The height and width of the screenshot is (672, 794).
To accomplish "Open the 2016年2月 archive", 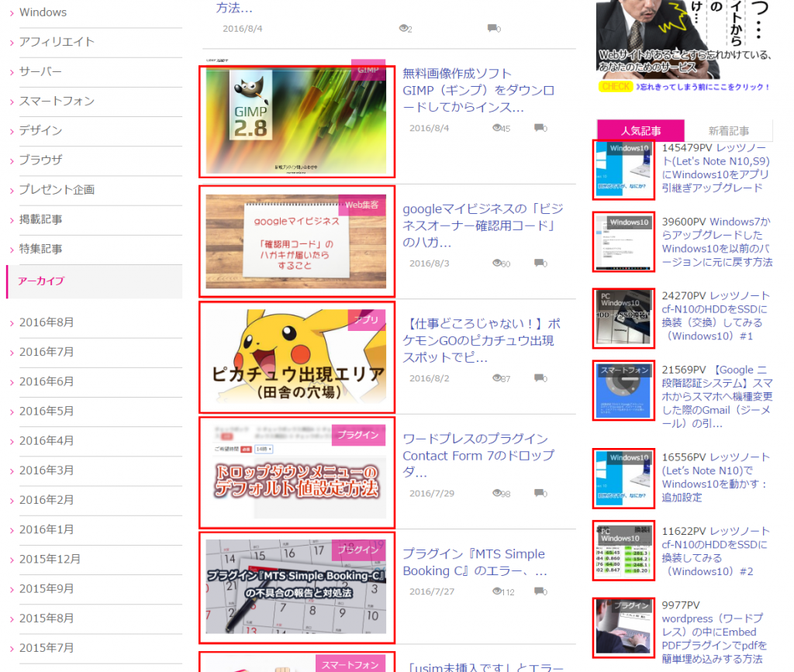I will click(x=47, y=500).
